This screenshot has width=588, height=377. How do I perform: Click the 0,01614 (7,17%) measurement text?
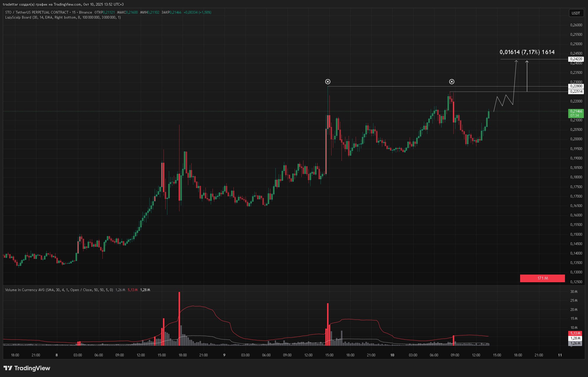tap(527, 52)
